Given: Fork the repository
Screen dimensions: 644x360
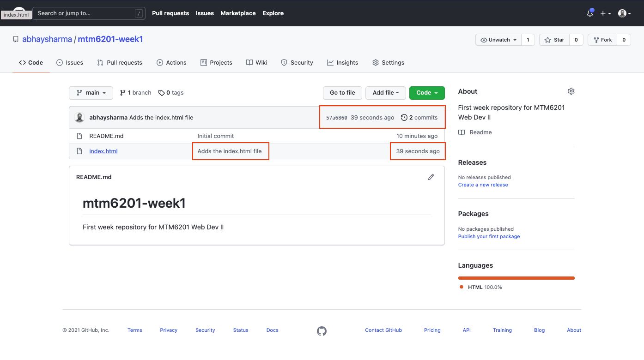Looking at the screenshot, I should 603,40.
